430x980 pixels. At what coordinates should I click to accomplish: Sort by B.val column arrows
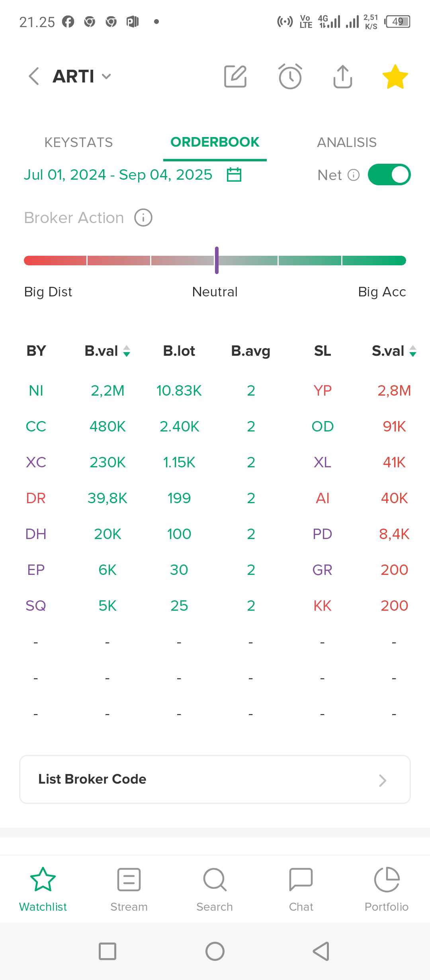127,351
